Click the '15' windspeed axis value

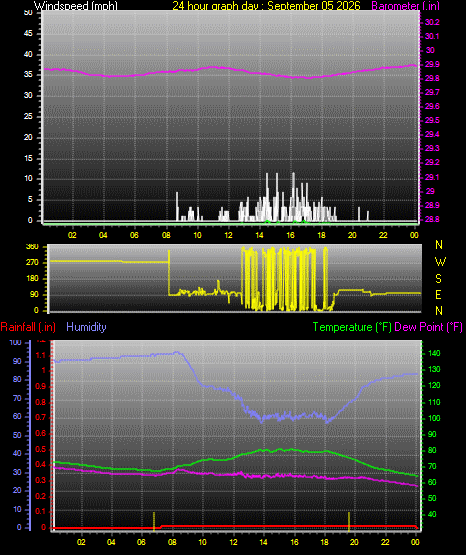[x=28, y=158]
